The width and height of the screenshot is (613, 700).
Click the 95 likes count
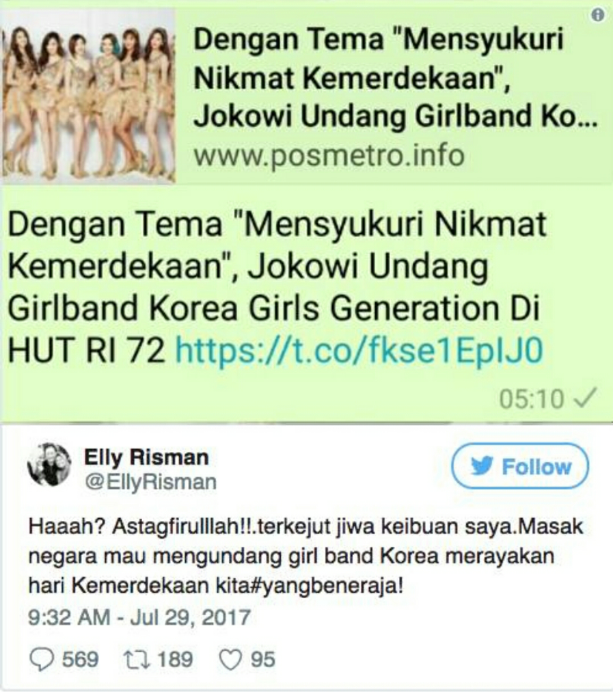(263, 660)
